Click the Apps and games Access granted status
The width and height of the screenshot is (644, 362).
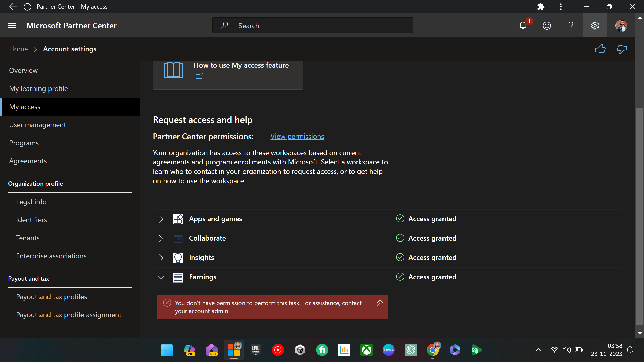click(426, 219)
